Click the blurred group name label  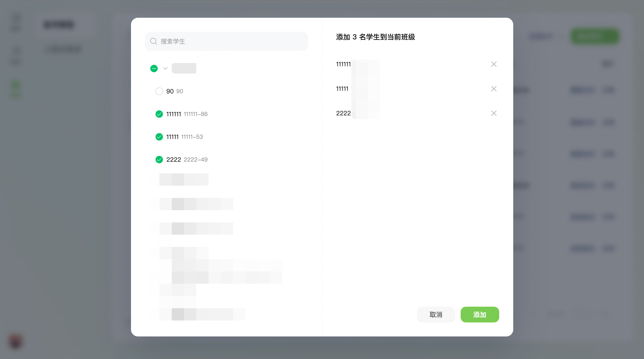tap(184, 68)
